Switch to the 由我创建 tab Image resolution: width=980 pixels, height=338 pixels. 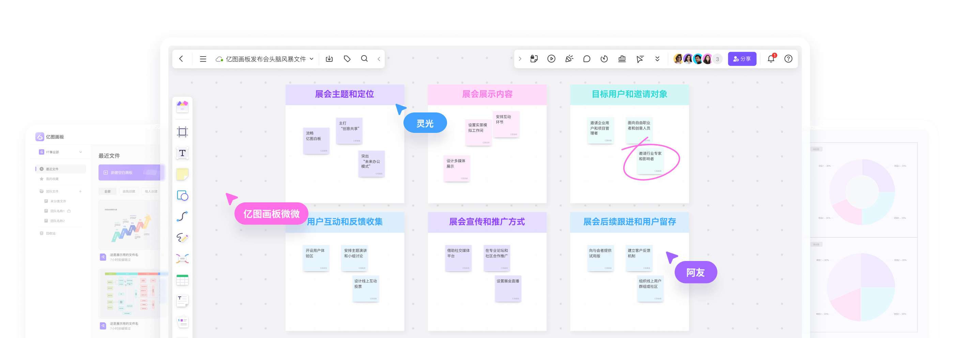[x=128, y=191]
